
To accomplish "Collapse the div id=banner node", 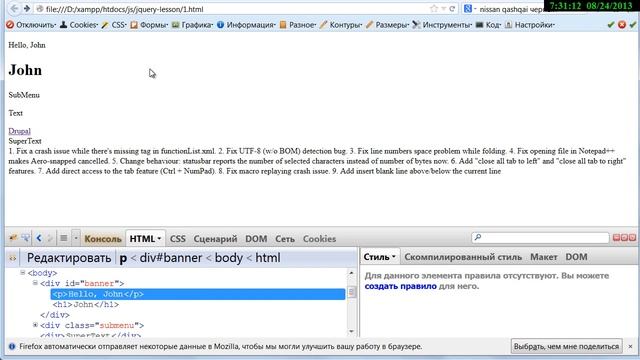I will [x=35, y=283].
